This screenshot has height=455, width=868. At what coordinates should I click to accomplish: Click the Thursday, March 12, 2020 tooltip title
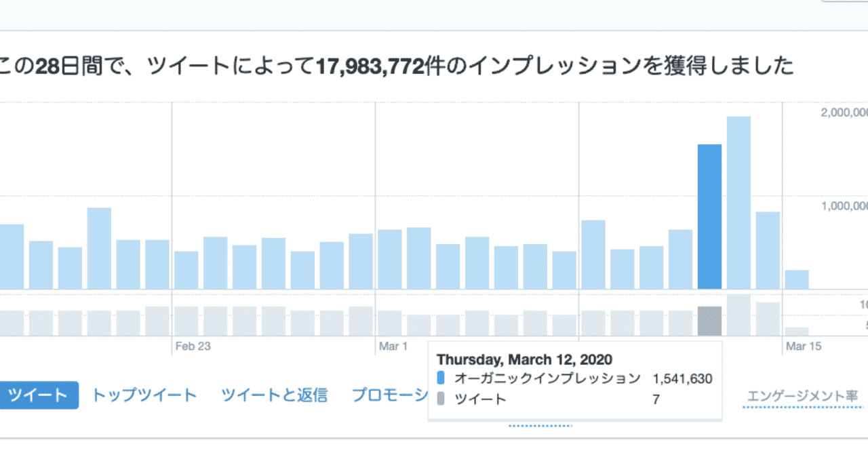tap(524, 359)
